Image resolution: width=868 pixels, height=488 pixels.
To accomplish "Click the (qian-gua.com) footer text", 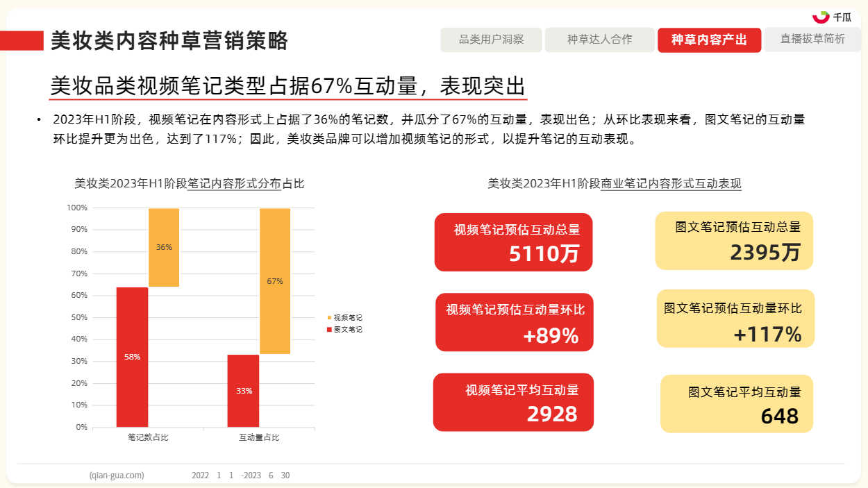I will point(117,476).
